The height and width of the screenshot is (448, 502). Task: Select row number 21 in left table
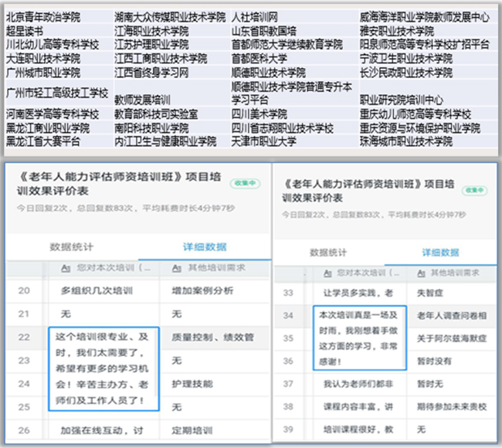pos(24,314)
